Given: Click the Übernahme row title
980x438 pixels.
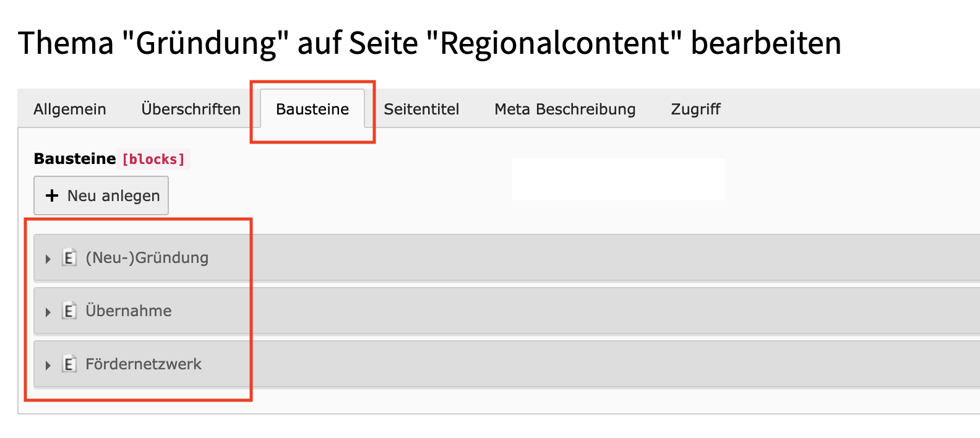Looking at the screenshot, I should [x=129, y=311].
